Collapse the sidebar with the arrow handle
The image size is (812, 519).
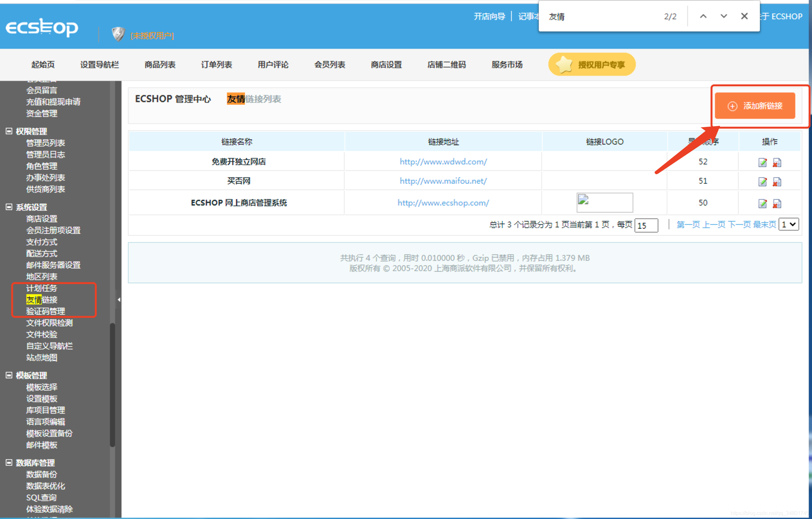coord(118,299)
